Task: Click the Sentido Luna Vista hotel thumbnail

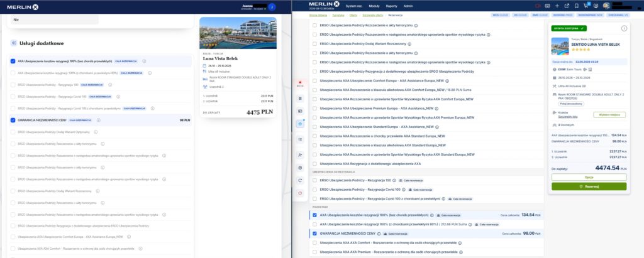Action: tap(560, 46)
